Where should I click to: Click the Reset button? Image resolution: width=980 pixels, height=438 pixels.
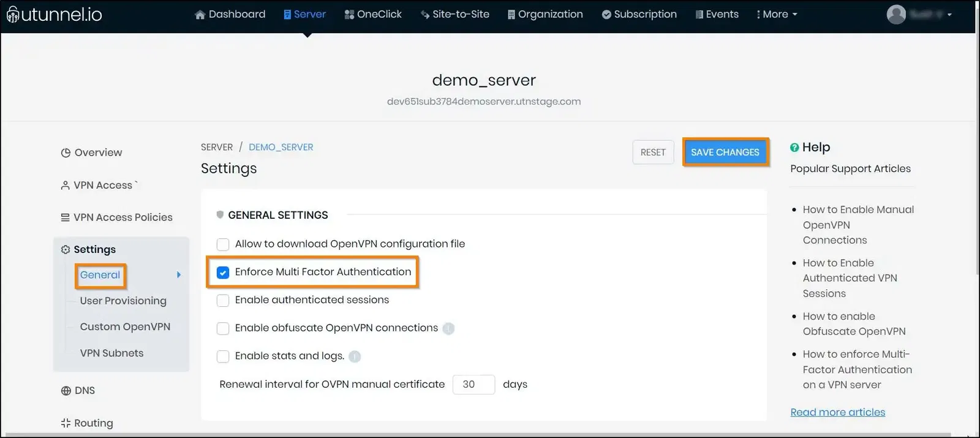[653, 153]
